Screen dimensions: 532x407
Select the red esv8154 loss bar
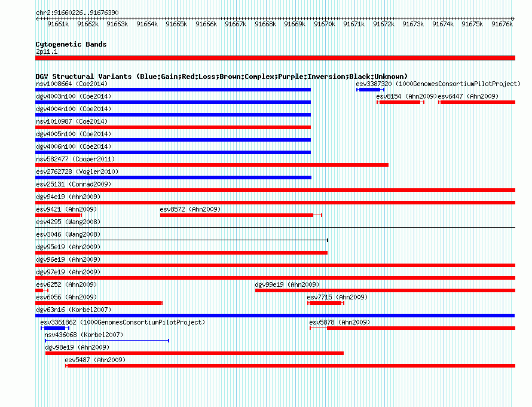[x=400, y=102]
